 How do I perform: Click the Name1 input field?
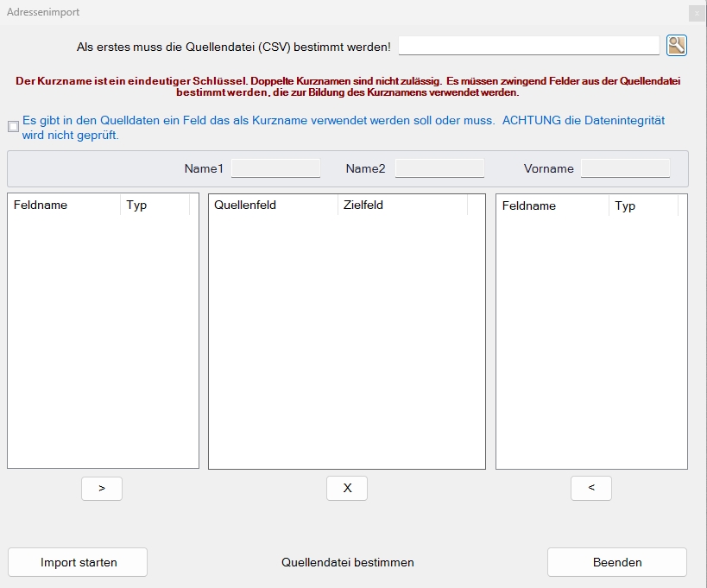[276, 168]
